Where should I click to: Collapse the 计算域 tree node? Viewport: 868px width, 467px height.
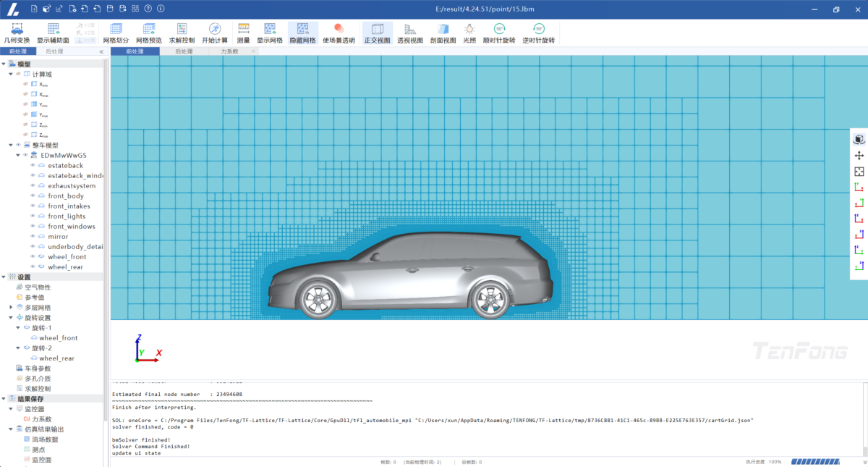click(11, 74)
